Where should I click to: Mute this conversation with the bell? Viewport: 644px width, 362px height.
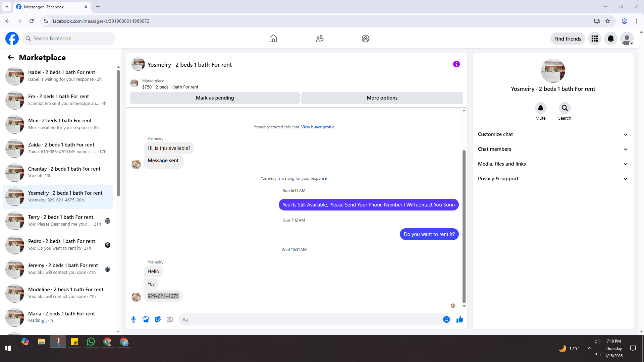[540, 108]
